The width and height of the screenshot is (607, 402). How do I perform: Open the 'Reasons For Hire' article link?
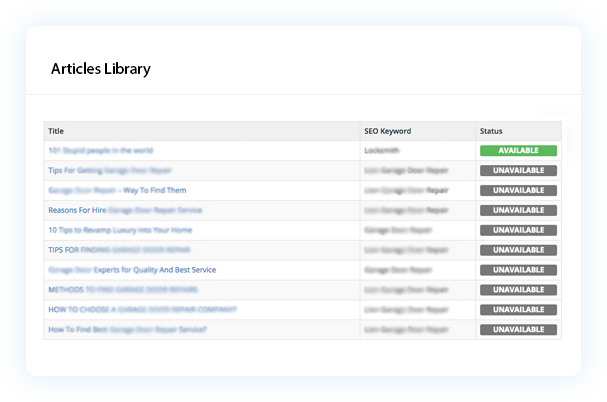point(125,210)
